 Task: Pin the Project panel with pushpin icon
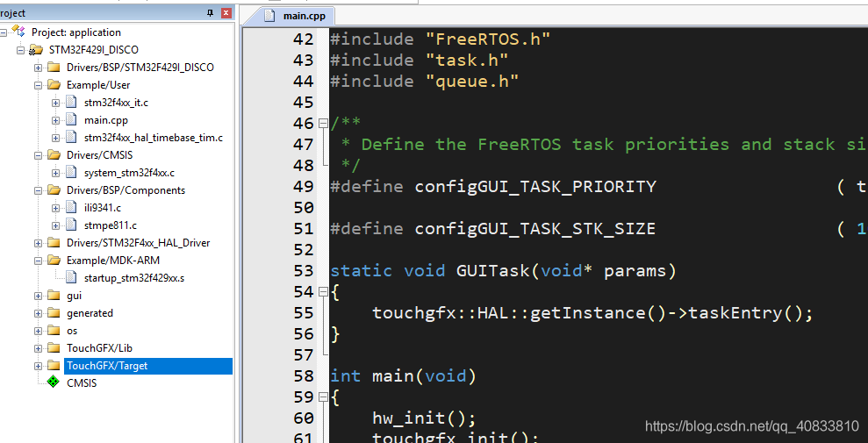click(x=210, y=13)
